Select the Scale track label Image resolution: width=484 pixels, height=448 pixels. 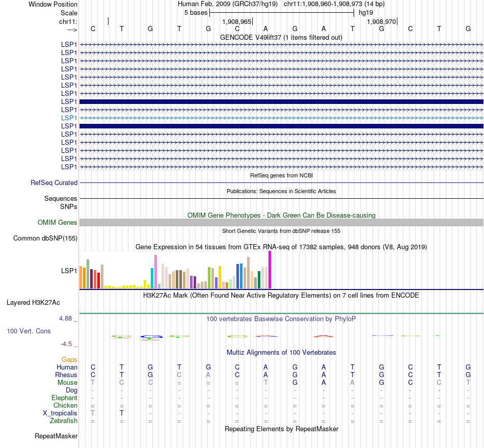tap(69, 13)
